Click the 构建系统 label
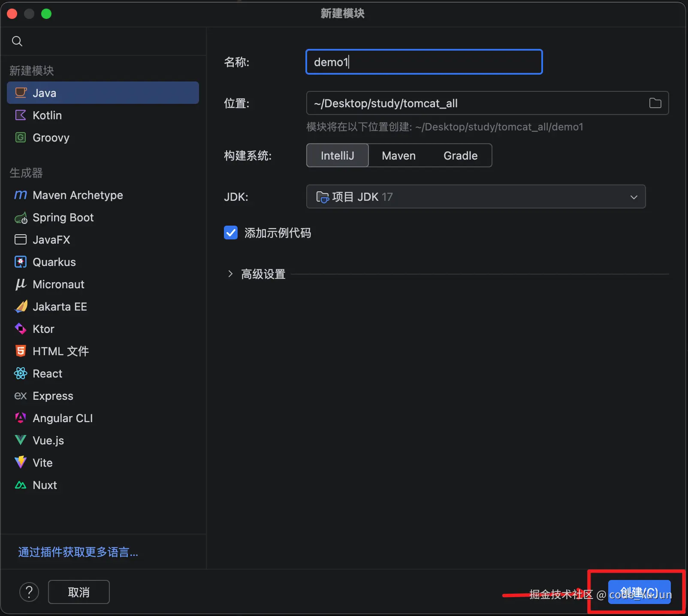Viewport: 688px width, 616px height. [x=248, y=156]
